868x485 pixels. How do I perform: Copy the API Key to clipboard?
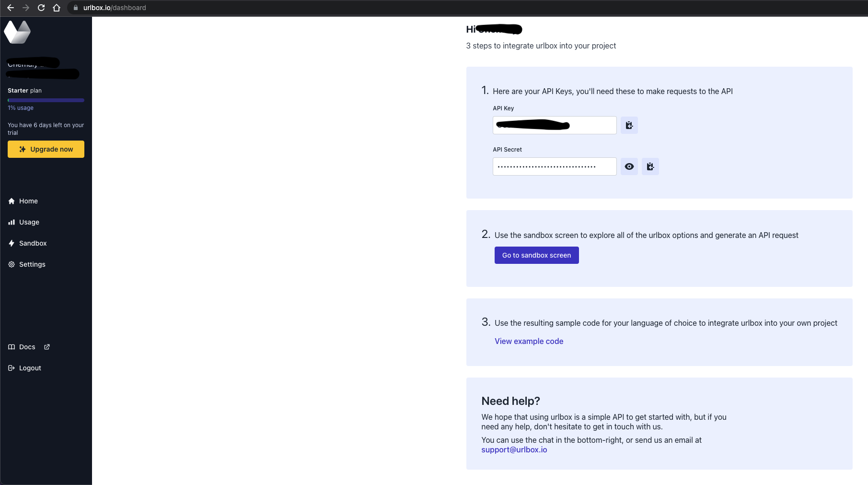click(629, 125)
